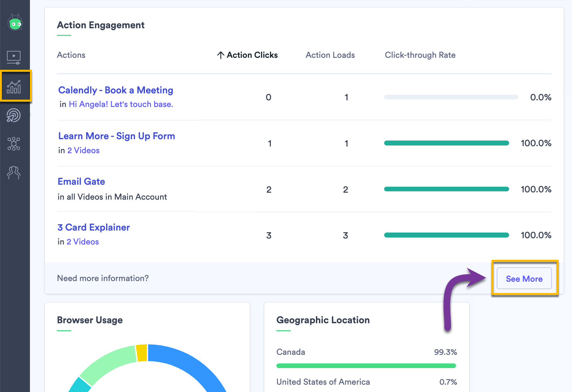572x392 pixels.
Task: Click the 100.0% Email Gate rate value
Action: coord(536,189)
